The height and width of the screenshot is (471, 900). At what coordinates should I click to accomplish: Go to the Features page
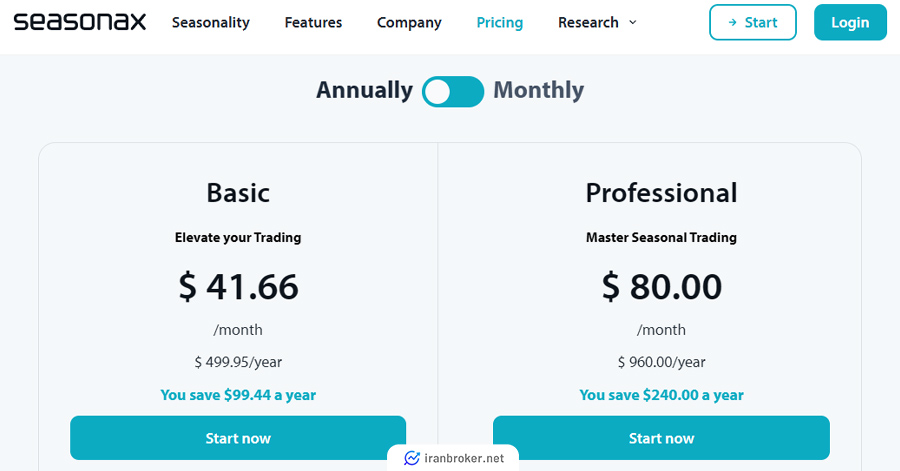(x=313, y=22)
